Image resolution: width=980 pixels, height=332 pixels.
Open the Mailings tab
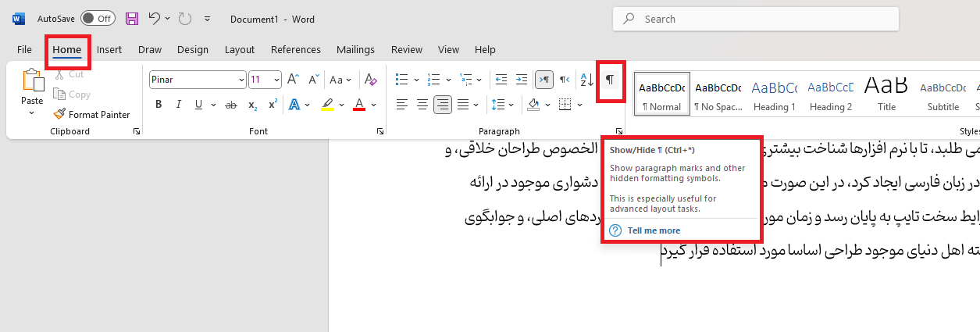(356, 49)
